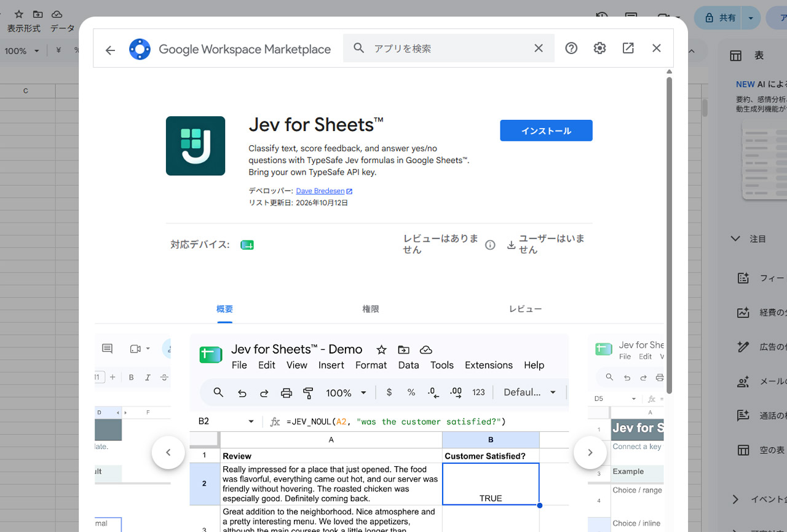Open Marketplace help question-mark icon

coord(571,48)
